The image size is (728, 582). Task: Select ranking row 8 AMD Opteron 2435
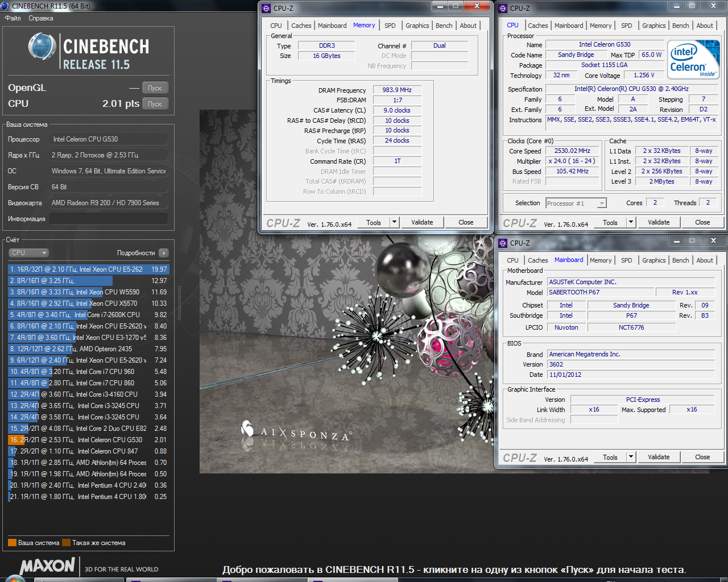coord(88,349)
